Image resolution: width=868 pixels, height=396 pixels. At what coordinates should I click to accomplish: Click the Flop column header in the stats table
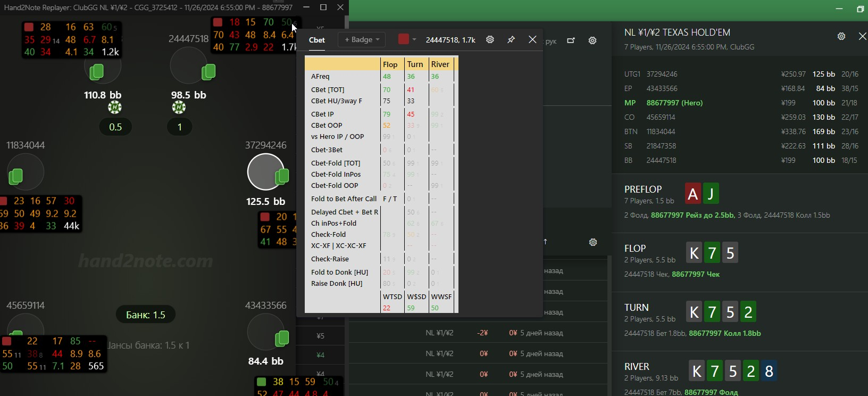pos(390,64)
